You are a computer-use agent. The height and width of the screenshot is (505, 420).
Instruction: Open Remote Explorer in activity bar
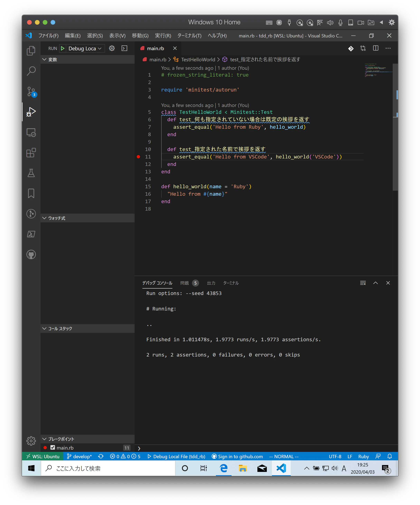(x=31, y=132)
